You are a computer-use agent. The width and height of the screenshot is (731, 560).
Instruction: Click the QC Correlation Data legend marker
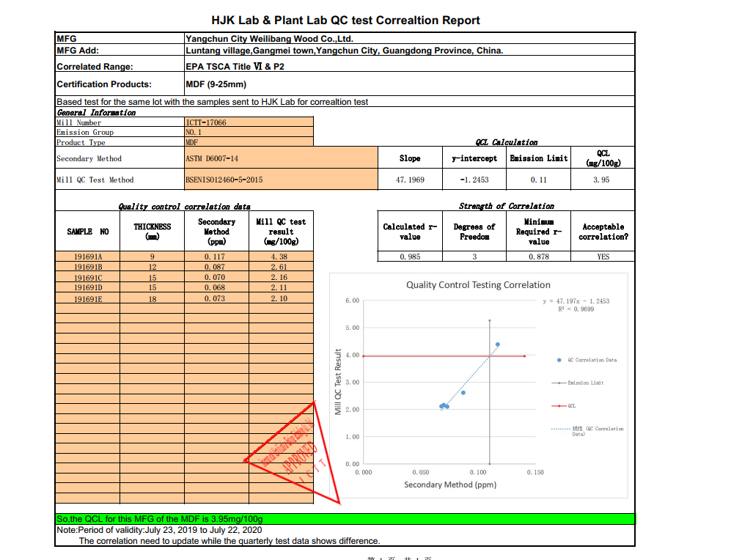coord(559,360)
